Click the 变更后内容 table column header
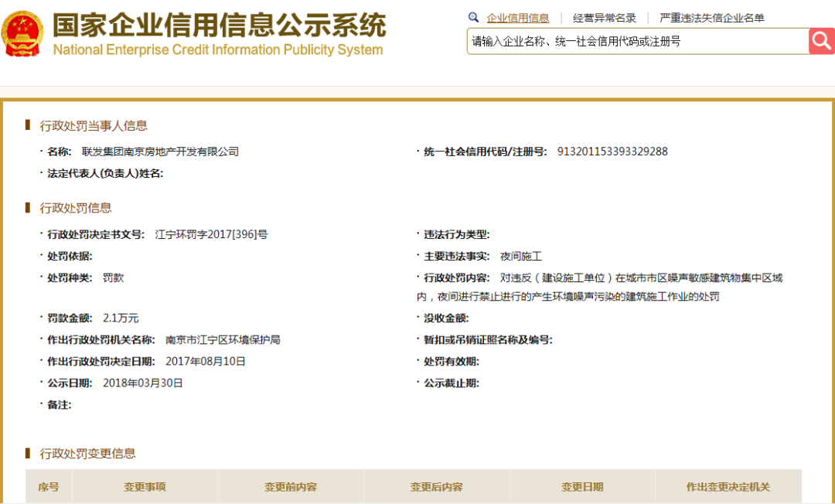This screenshot has height=504, width=835. 437,487
